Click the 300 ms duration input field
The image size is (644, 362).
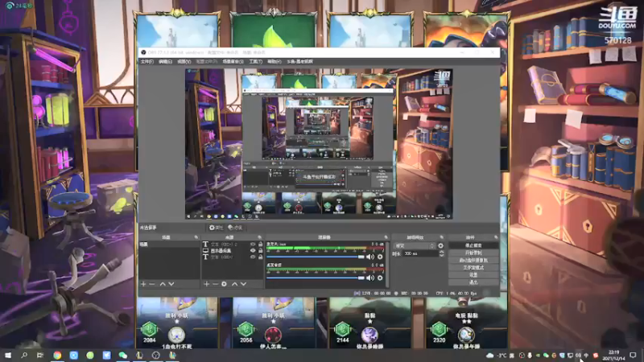click(420, 253)
